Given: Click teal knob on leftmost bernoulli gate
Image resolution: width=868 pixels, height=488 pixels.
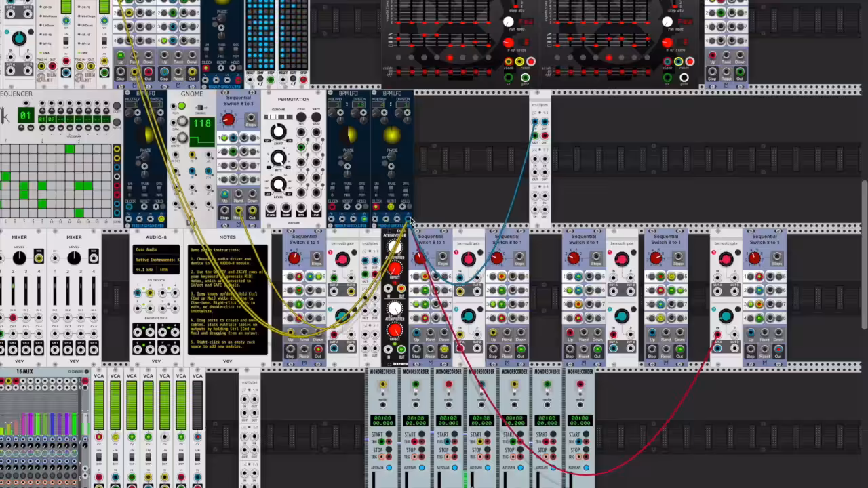Looking at the screenshot, I should tap(342, 316).
